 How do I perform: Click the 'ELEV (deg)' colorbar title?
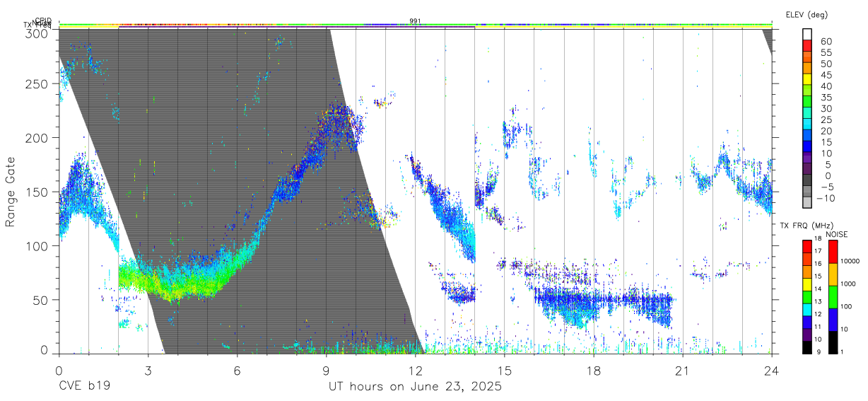[x=807, y=14]
